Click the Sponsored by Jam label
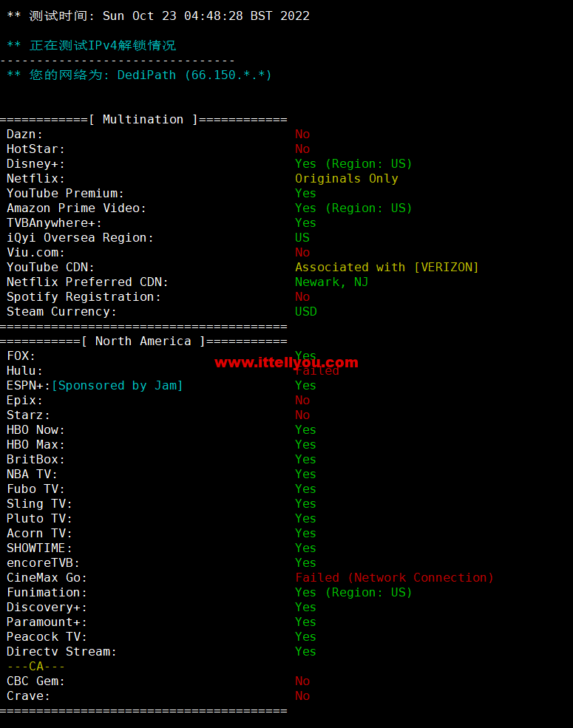 click(x=118, y=386)
